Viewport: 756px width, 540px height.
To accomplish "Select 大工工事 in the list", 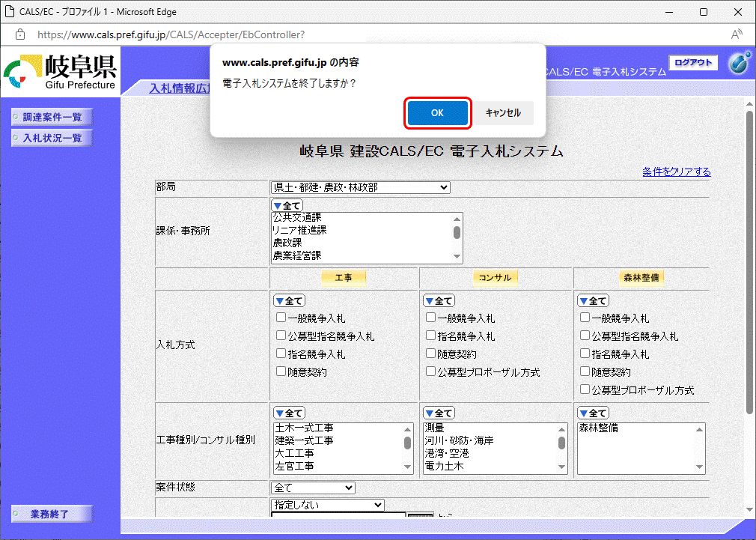I will tap(295, 453).
